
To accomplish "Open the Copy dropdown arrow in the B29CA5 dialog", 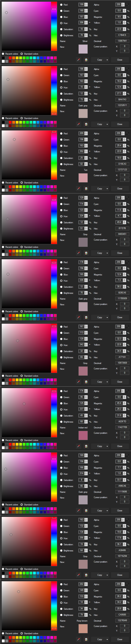I will (x=107, y=317).
